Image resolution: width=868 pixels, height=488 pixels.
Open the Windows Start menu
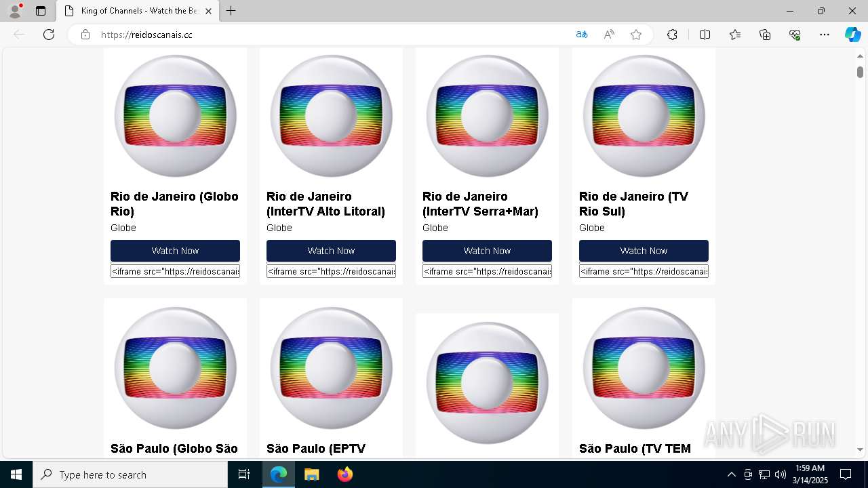click(16, 474)
